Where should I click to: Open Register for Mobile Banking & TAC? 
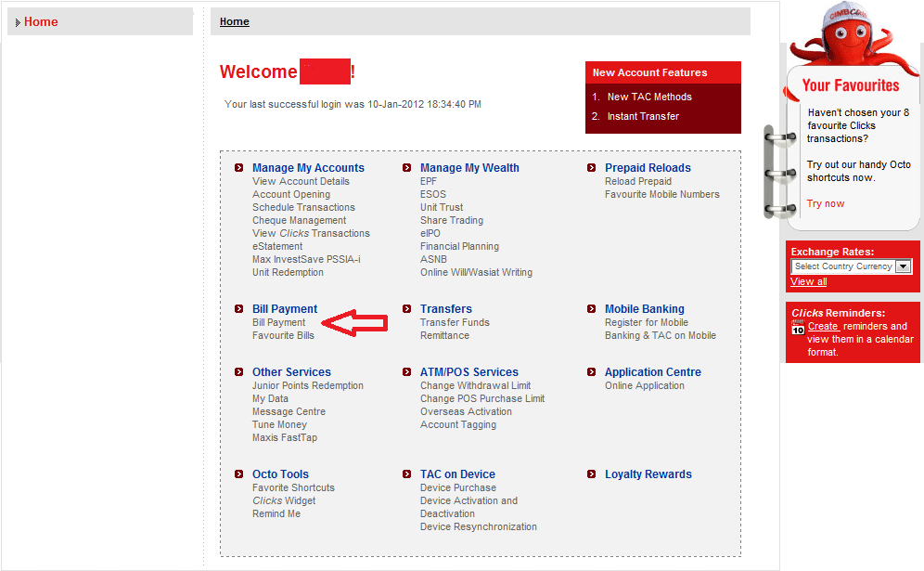660,329
